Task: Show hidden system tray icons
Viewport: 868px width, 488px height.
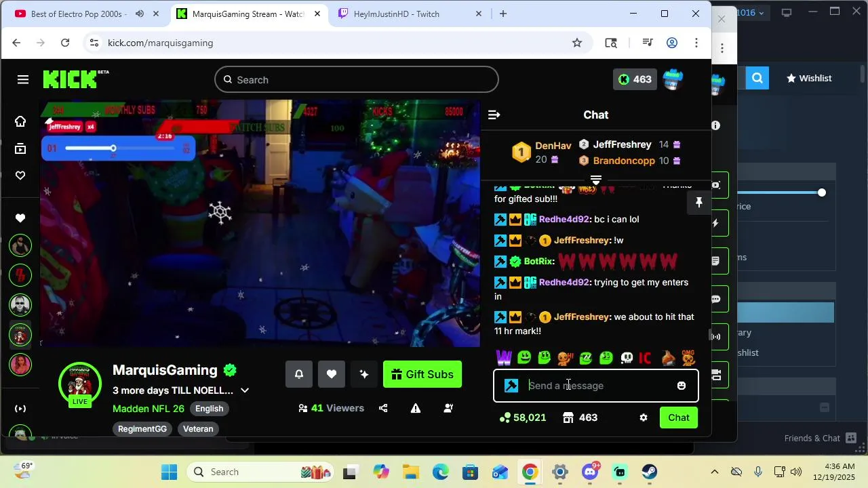Action: tap(714, 472)
